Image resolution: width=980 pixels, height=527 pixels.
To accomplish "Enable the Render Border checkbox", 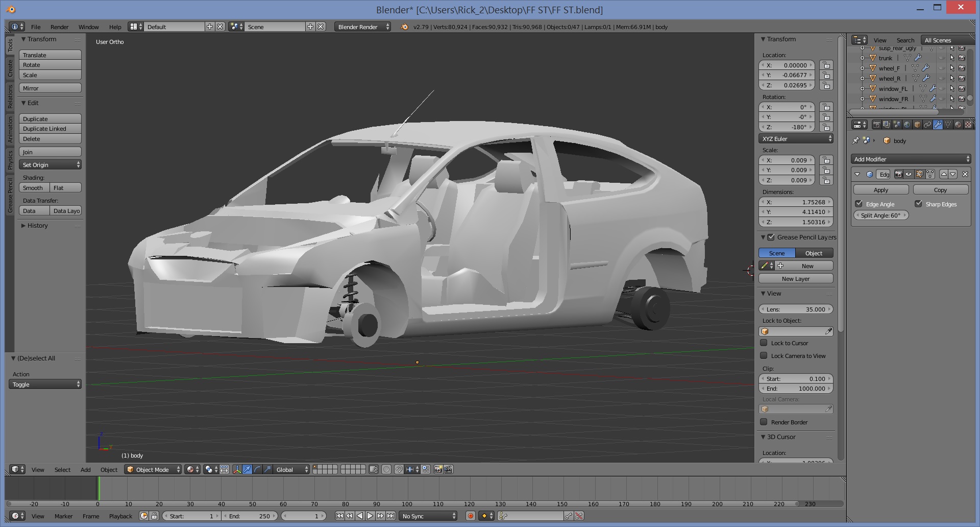I will (x=764, y=422).
